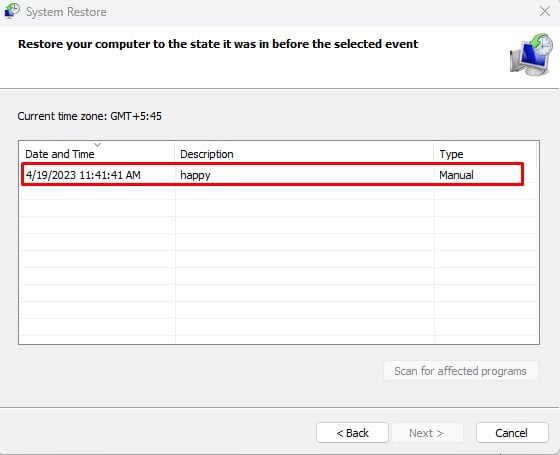
Task: Click the System Restore window title text
Action: pyautogui.click(x=66, y=12)
